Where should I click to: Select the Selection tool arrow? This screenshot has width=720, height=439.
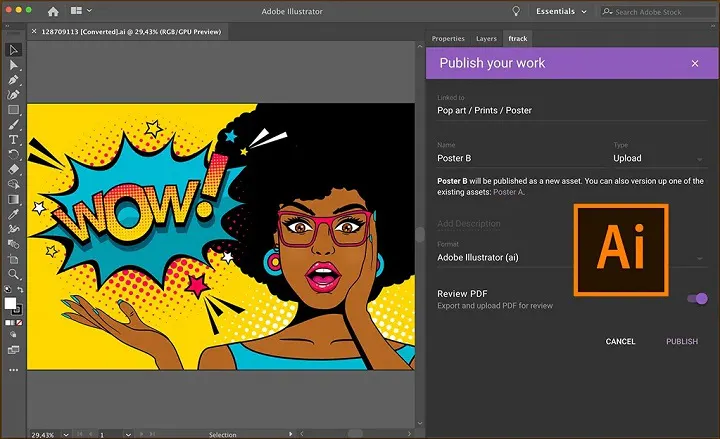[x=13, y=50]
